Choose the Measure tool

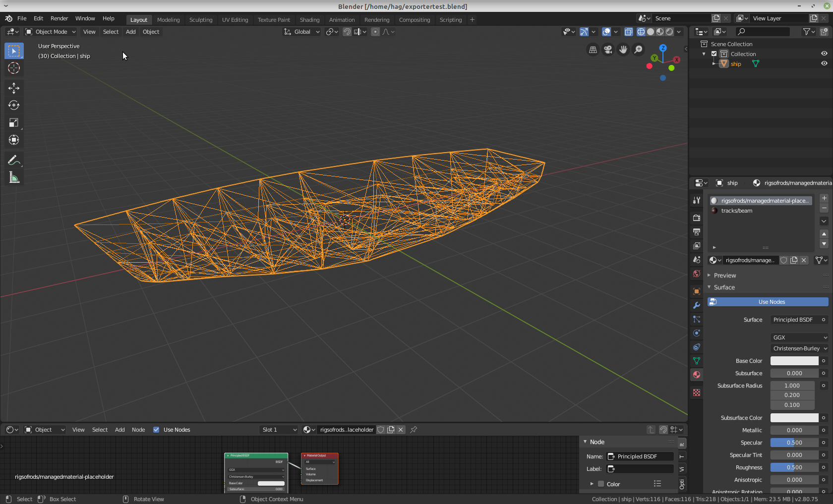click(x=14, y=178)
